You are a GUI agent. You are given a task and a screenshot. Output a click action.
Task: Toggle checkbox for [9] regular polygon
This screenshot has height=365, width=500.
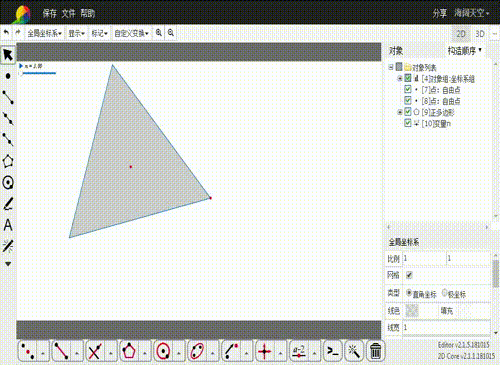(408, 112)
